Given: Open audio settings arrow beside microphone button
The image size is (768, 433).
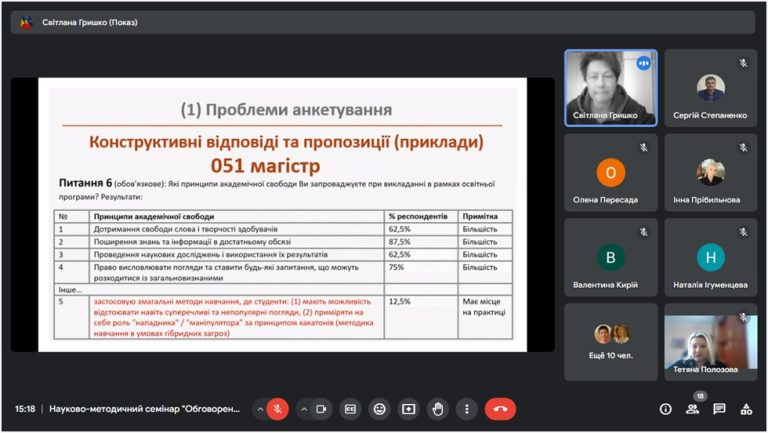Looking at the screenshot, I should click(x=260, y=409).
